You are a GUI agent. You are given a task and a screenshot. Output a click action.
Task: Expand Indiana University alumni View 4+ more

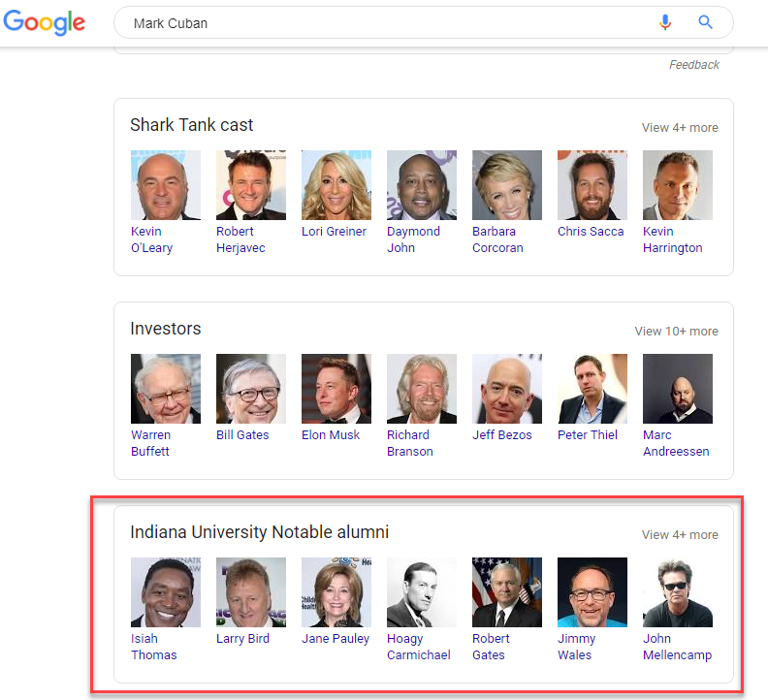[680, 534]
